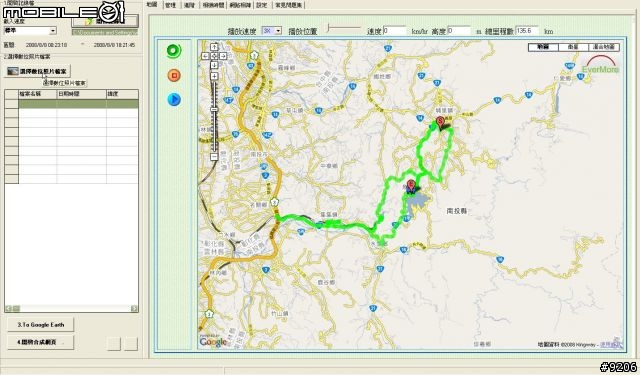Zoom out the map with minus button
640x375 pixels.
point(214,157)
